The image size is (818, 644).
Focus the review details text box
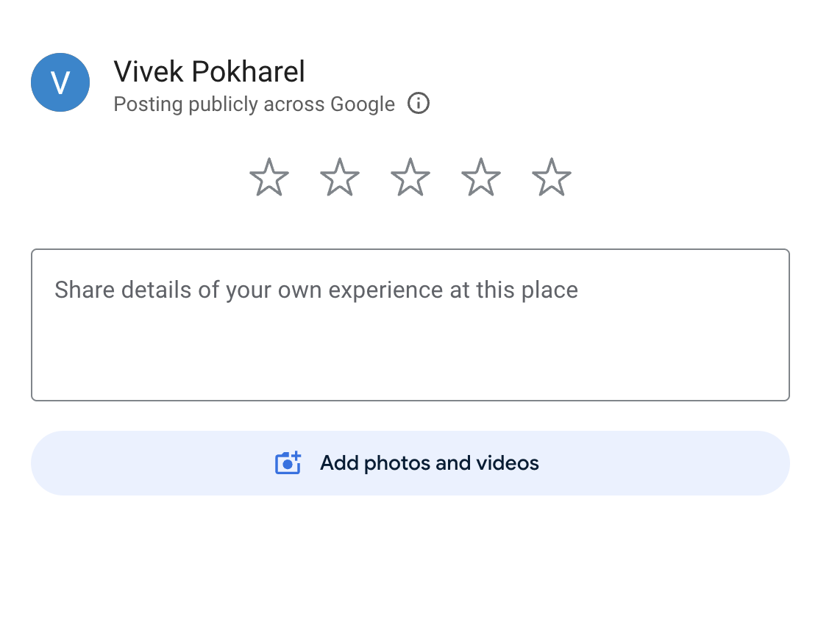click(x=410, y=325)
